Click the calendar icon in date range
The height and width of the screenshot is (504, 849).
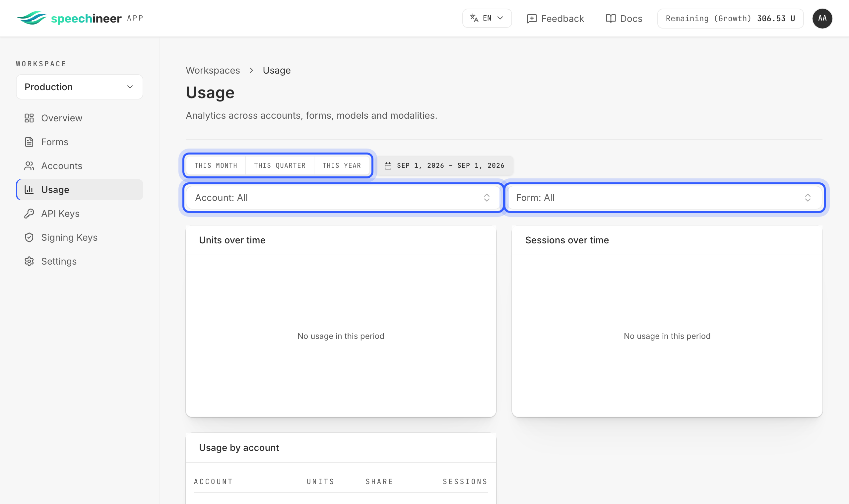tap(388, 166)
